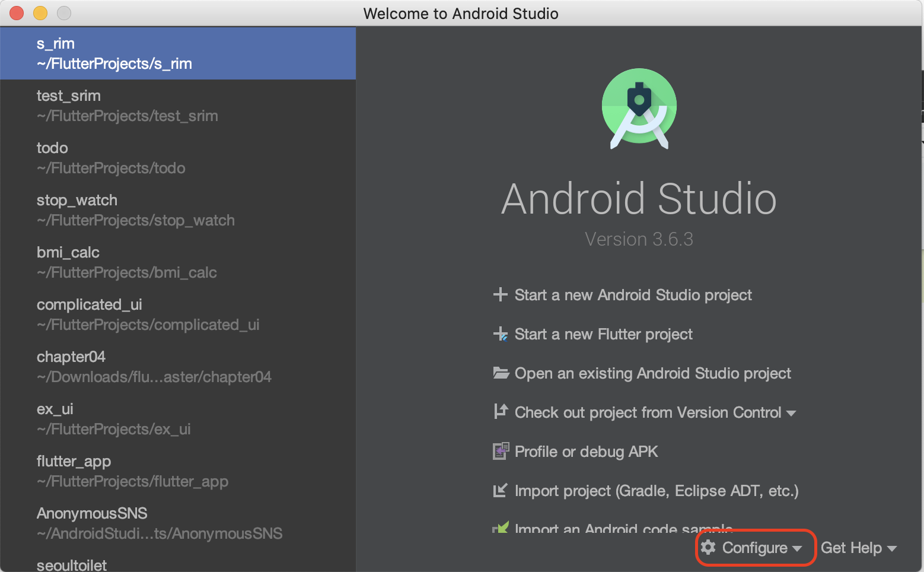Image resolution: width=924 pixels, height=572 pixels.
Task: Click the Import Android code sample icon
Action: click(x=501, y=527)
